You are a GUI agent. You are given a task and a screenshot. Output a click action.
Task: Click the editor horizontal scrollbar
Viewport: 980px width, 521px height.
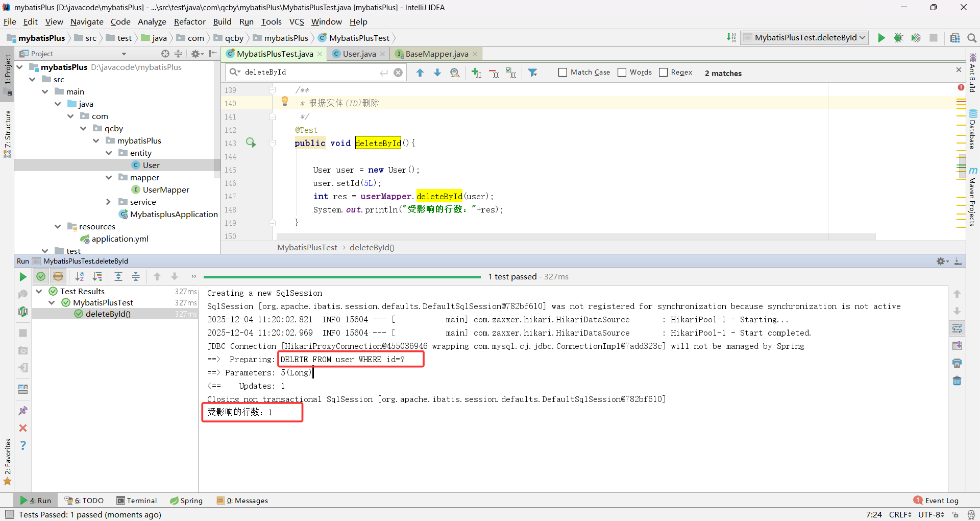click(576, 236)
